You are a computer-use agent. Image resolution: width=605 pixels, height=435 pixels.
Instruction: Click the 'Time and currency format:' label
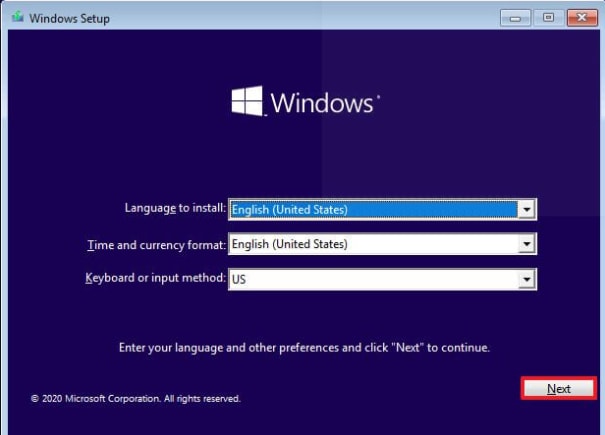click(156, 245)
